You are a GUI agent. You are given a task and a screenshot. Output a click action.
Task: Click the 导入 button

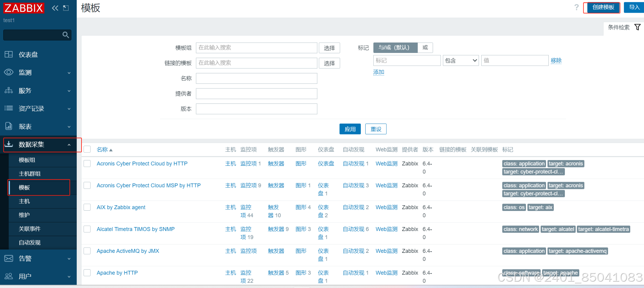coord(634,7)
